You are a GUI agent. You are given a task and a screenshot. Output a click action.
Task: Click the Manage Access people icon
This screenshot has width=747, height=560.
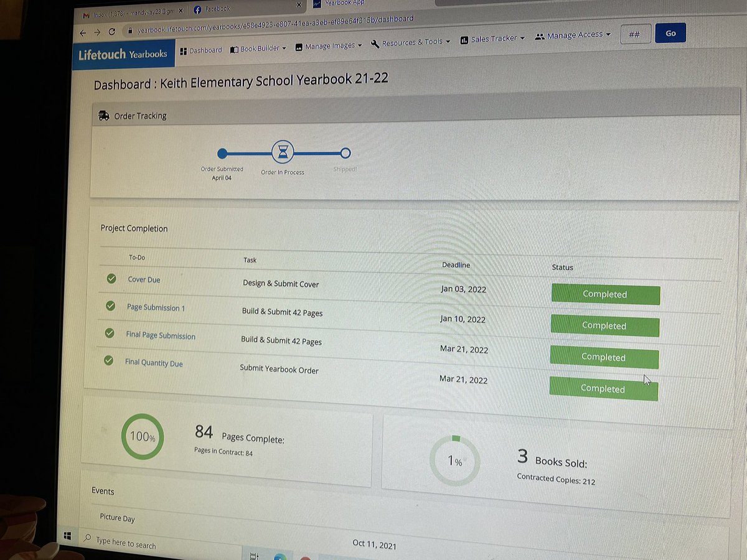pyautogui.click(x=540, y=37)
